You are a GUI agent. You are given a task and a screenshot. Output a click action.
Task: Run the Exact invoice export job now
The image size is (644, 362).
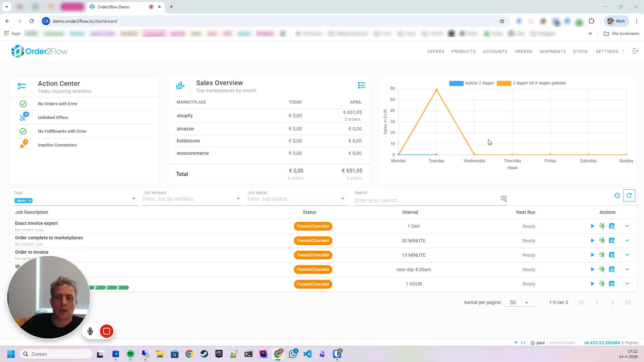(592, 226)
